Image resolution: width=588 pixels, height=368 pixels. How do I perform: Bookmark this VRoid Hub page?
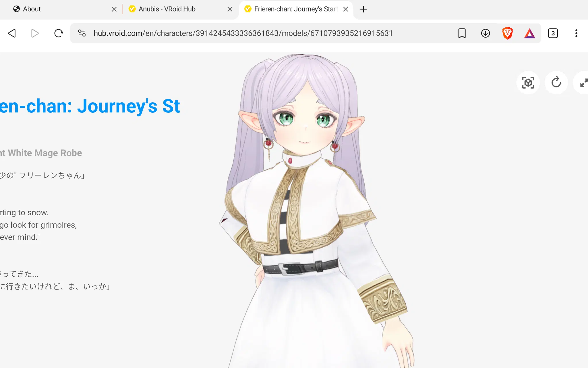462,33
